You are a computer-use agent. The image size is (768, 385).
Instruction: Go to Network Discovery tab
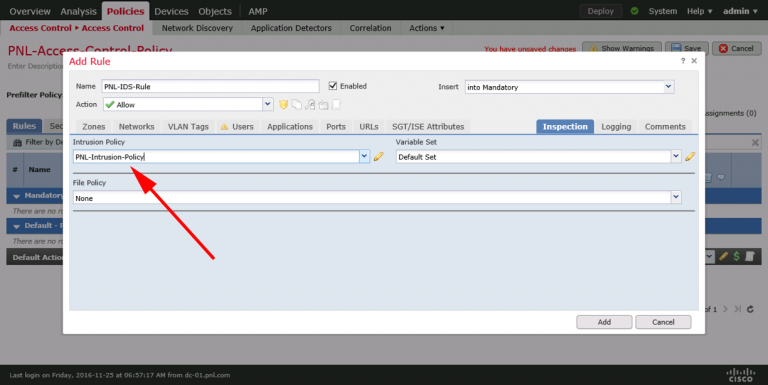pos(197,28)
